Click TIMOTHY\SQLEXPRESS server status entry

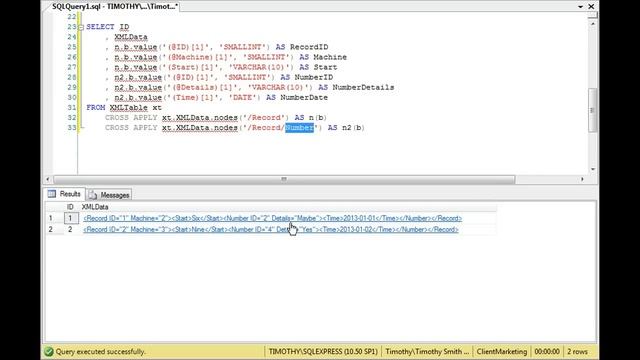coord(323,351)
